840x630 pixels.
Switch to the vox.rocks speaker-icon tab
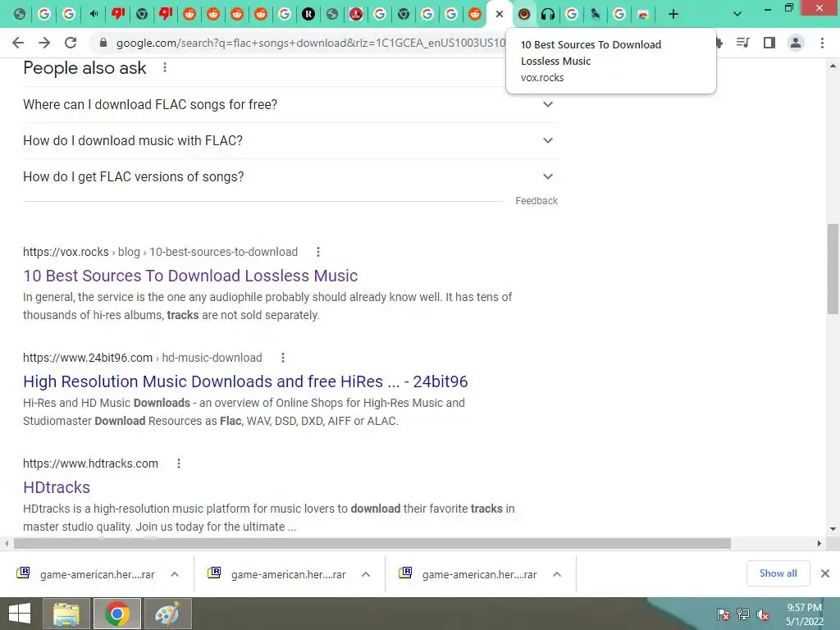click(x=524, y=15)
